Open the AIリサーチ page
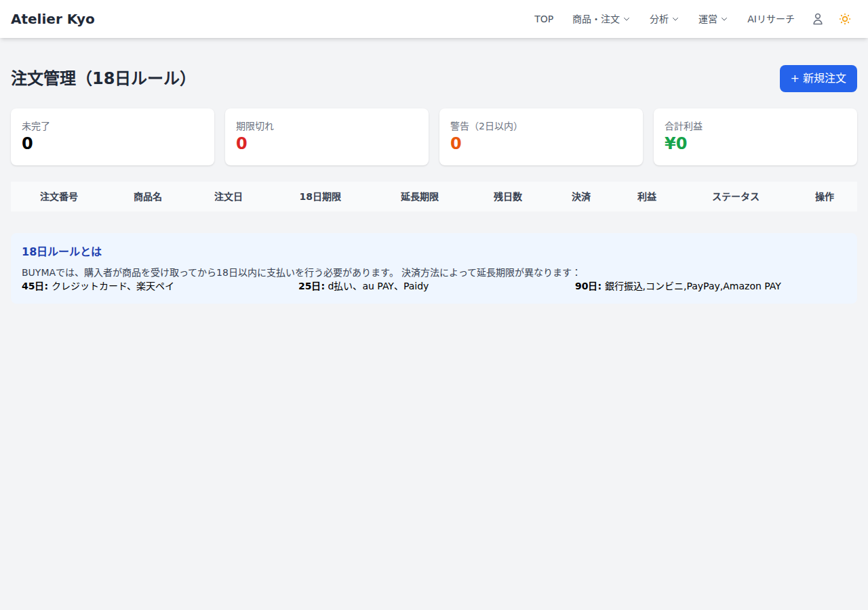868x610 pixels. [770, 19]
